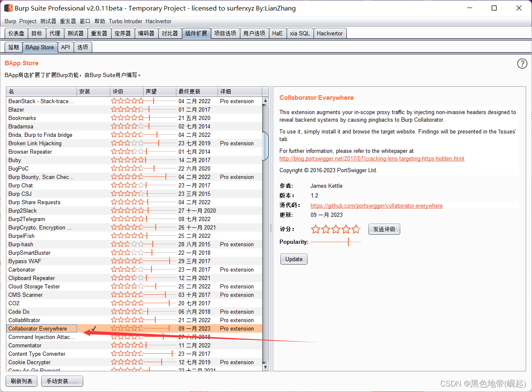Click the Burp Suite logo icon in title bar

click(x=8, y=8)
